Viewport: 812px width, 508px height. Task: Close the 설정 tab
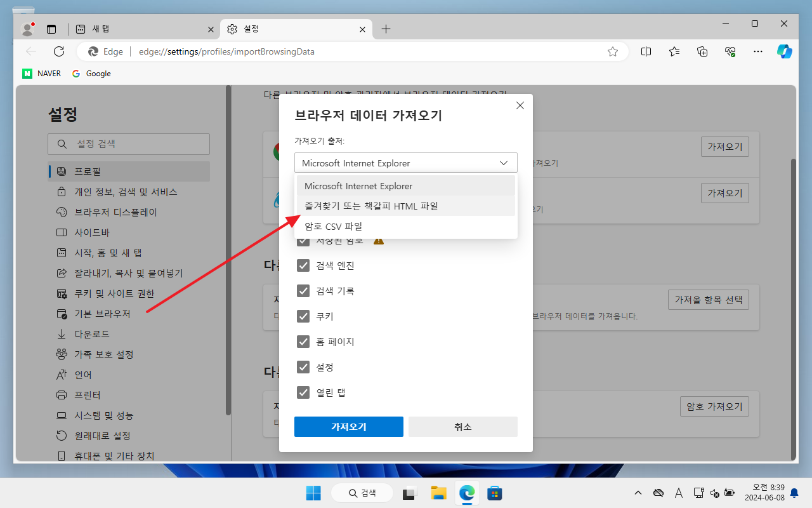(x=362, y=29)
